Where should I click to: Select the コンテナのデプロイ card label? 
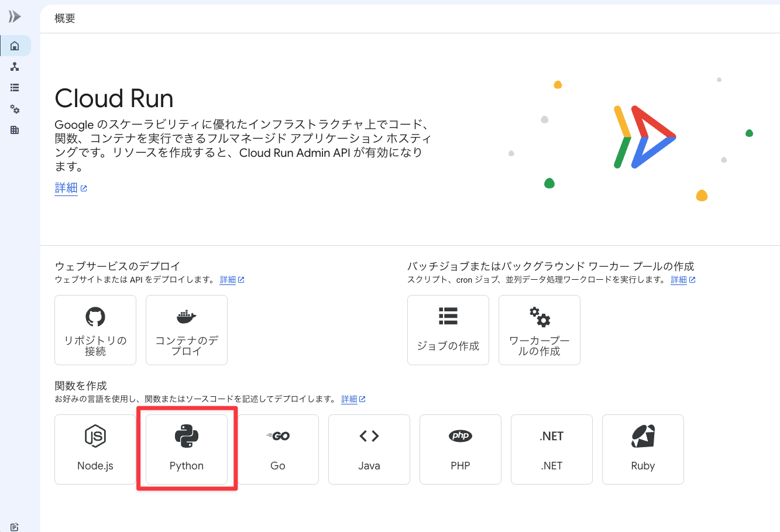[187, 346]
